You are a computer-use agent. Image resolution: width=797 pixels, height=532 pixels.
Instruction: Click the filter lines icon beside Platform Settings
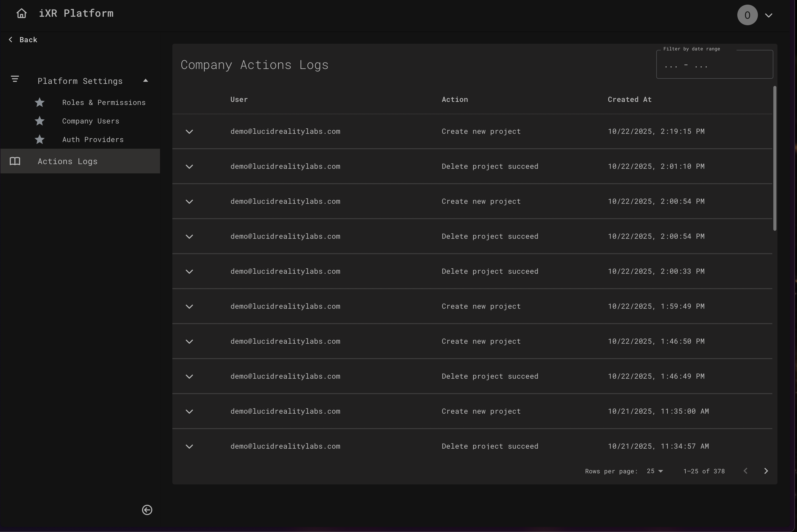tap(15, 79)
